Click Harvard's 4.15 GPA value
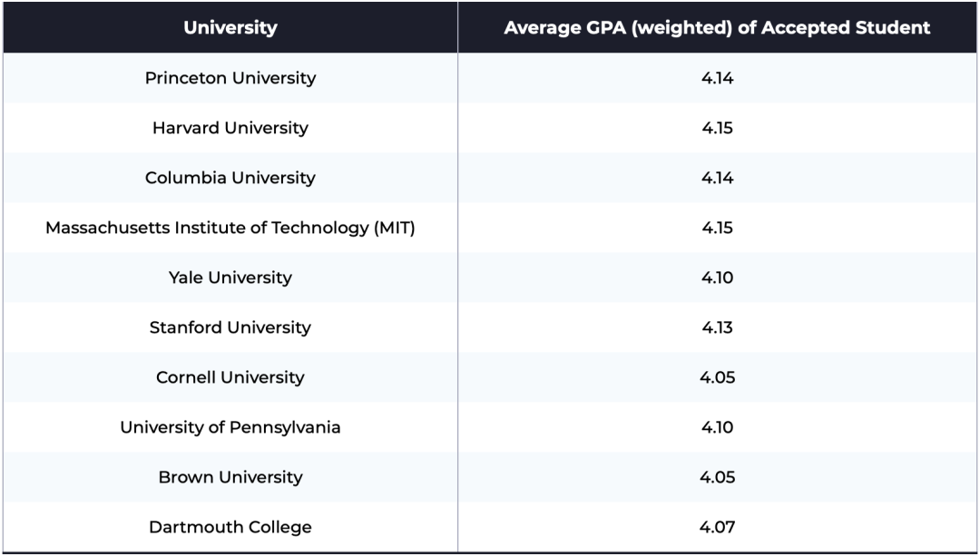The image size is (980, 556). click(x=717, y=128)
